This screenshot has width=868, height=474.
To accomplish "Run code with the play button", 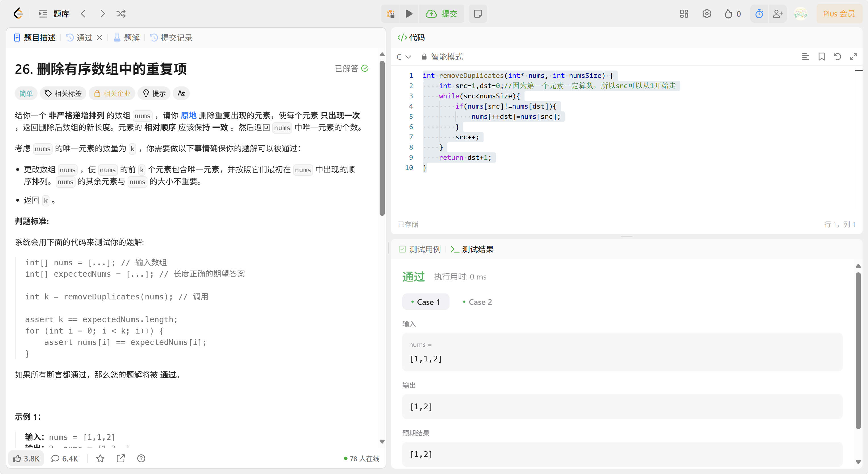I will [409, 14].
